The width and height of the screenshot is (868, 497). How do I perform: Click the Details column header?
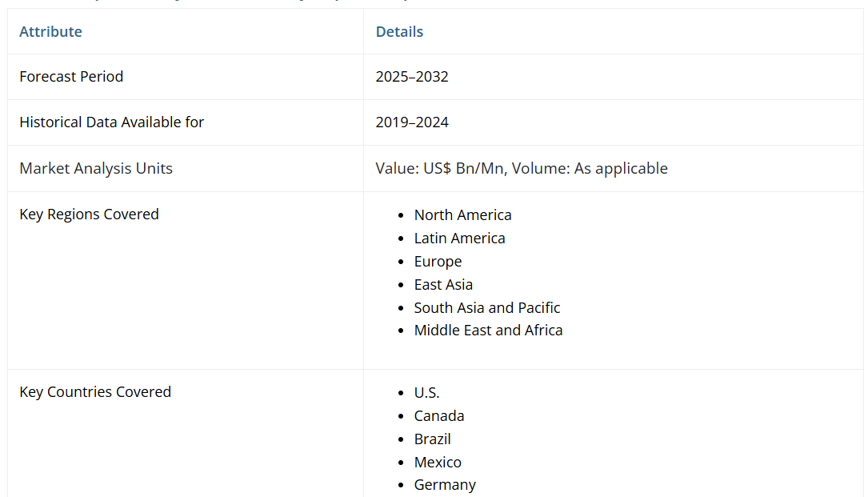click(399, 31)
